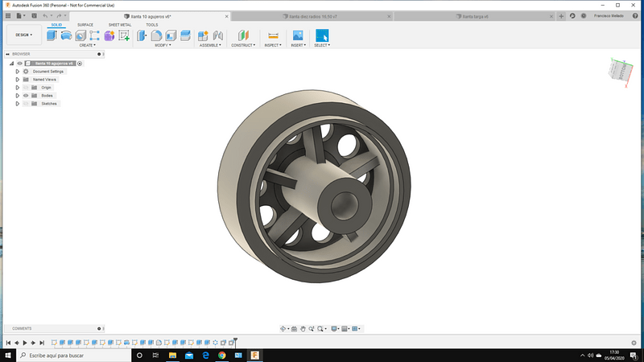Click the extensions icon beside the new tab button
Viewport: 644px width, 362px height.
pyautogui.click(x=572, y=16)
